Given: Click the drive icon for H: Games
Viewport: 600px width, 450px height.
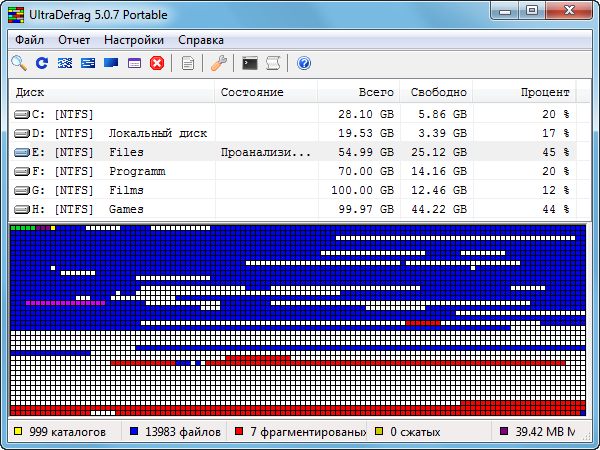Looking at the screenshot, I should pyautogui.click(x=22, y=209).
